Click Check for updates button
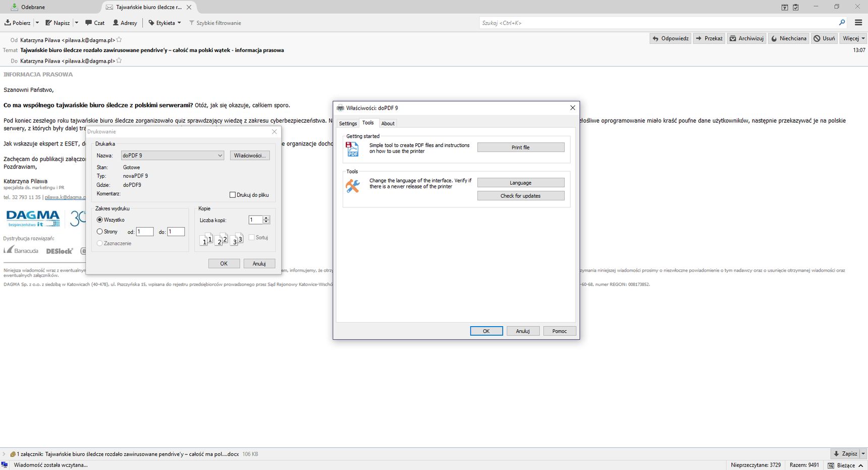Image resolution: width=868 pixels, height=470 pixels. pos(521,196)
